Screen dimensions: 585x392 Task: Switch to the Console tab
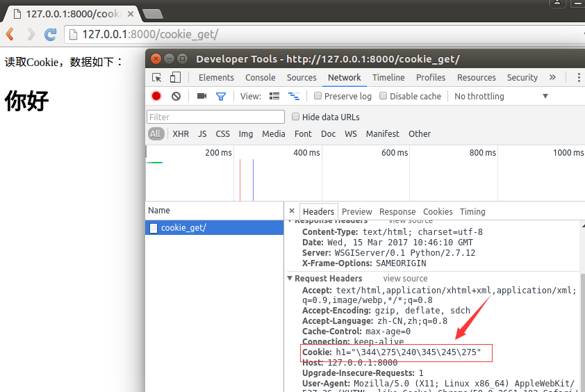point(260,78)
